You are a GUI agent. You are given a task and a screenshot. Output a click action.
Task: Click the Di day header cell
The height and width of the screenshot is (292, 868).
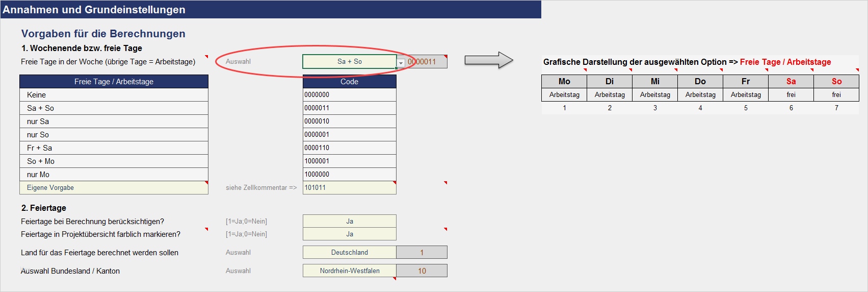click(x=610, y=81)
